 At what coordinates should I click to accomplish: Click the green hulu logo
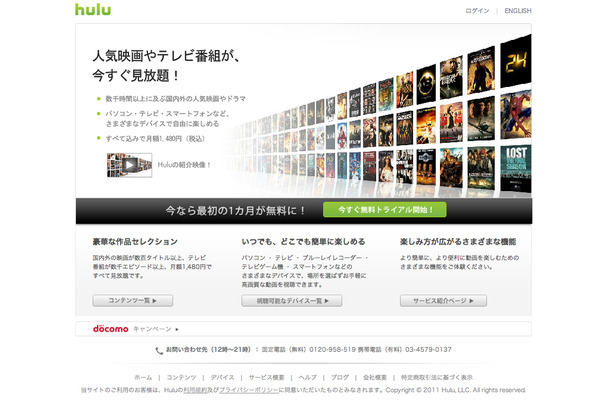[93, 9]
